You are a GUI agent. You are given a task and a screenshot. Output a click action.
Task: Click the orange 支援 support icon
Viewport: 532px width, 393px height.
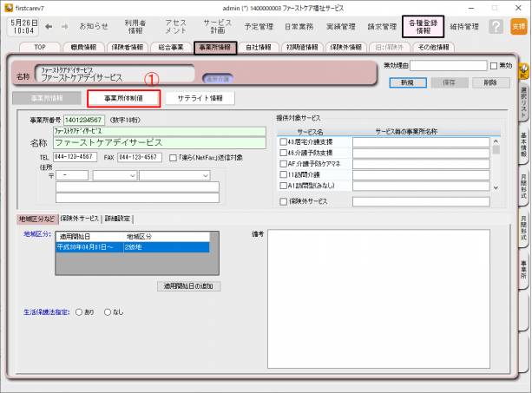[518, 27]
